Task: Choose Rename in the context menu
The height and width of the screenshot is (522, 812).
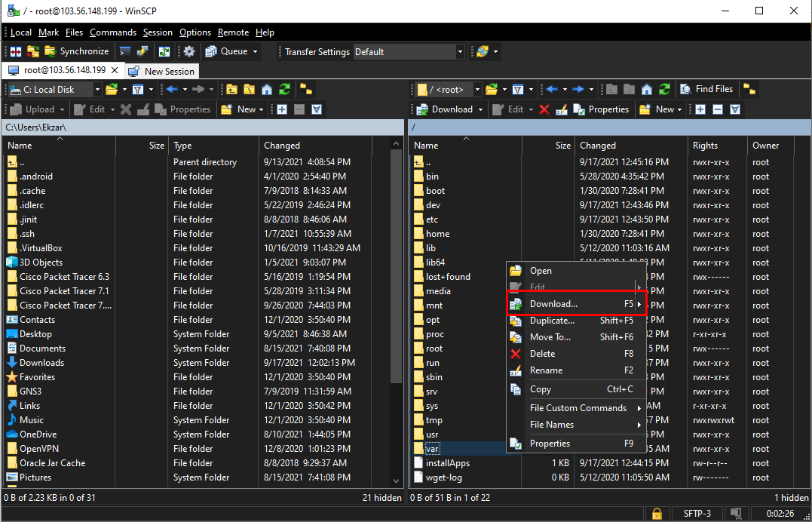Action: [576, 370]
